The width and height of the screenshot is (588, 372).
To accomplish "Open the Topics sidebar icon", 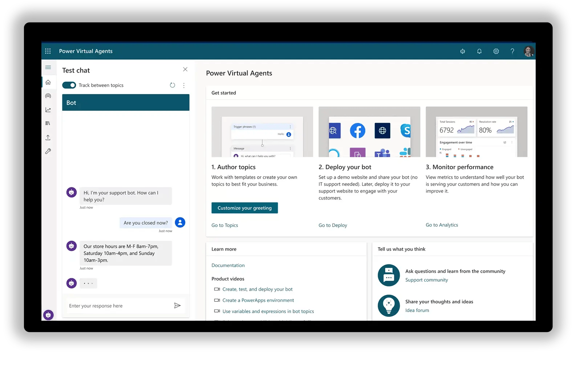I will point(48,96).
